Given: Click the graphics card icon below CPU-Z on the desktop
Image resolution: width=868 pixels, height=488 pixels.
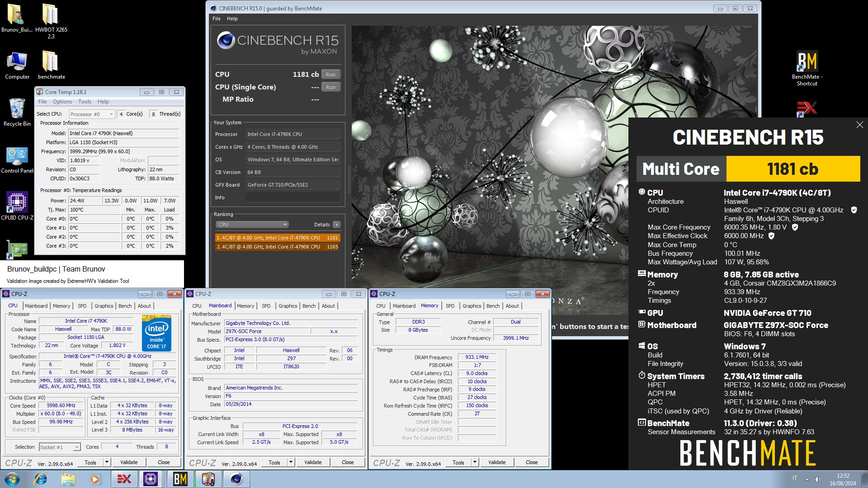Looking at the screenshot, I should point(17,249).
